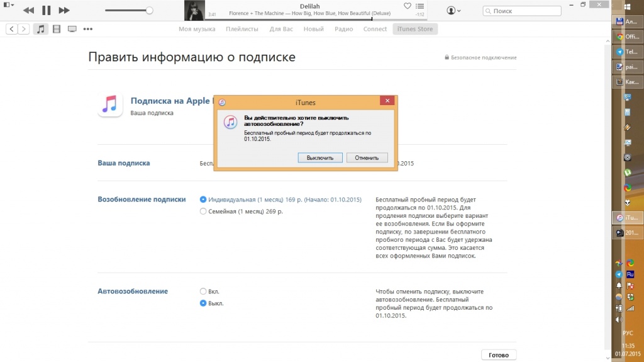Open the Для Вас tab
The width and height of the screenshot is (644, 362).
tap(281, 29)
